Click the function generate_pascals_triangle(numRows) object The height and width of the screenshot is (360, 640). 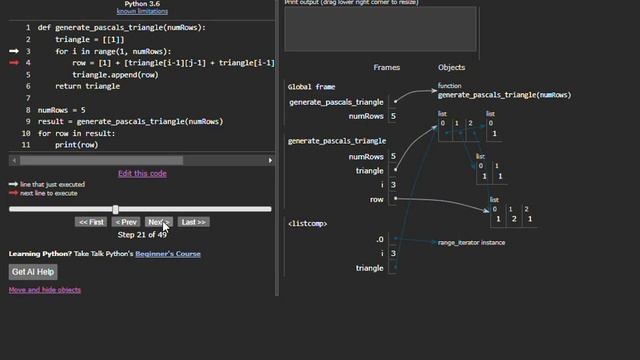(504, 95)
